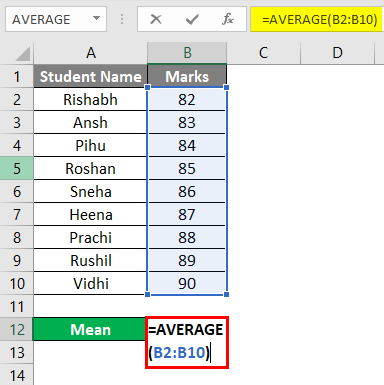Click cell containing Rishabh
Image resolution: width=384 pixels, height=385 pixels.
90,99
